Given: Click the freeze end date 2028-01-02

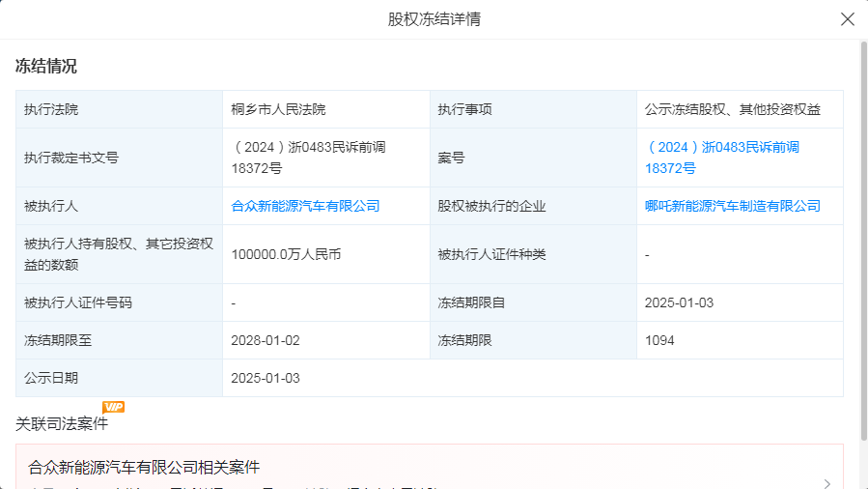Looking at the screenshot, I should point(266,340).
